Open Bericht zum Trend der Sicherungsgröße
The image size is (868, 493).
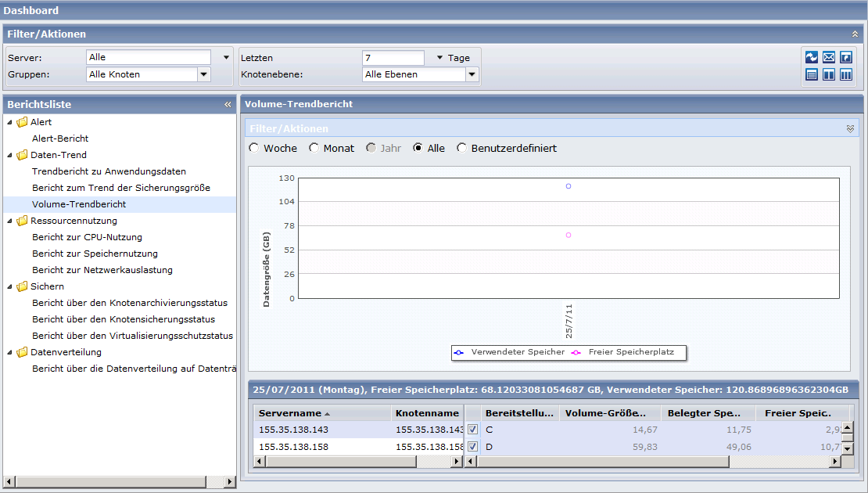pos(121,188)
